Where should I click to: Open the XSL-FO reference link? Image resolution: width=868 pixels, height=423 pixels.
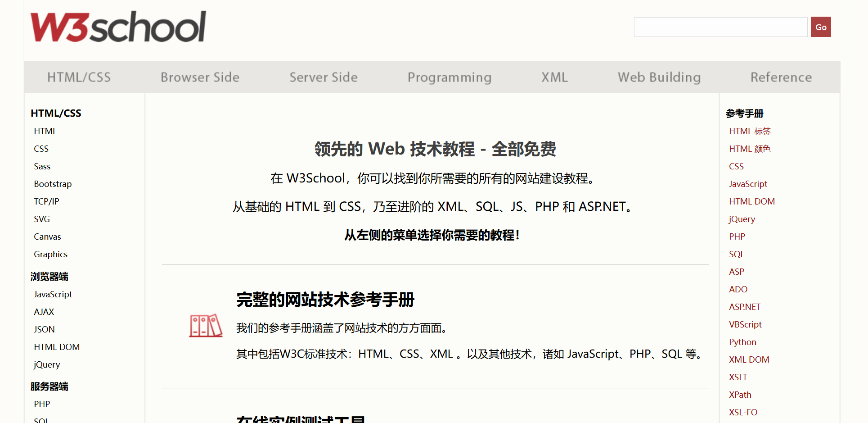(x=743, y=412)
